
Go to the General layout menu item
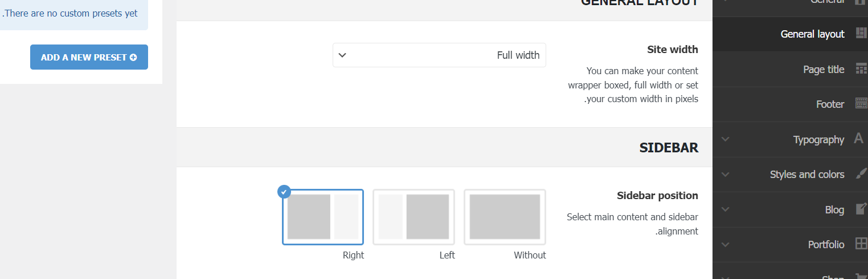coord(812,34)
